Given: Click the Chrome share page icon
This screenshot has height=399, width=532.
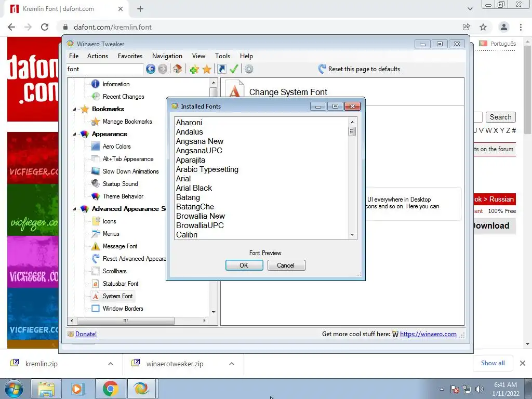Looking at the screenshot, I should [467, 27].
